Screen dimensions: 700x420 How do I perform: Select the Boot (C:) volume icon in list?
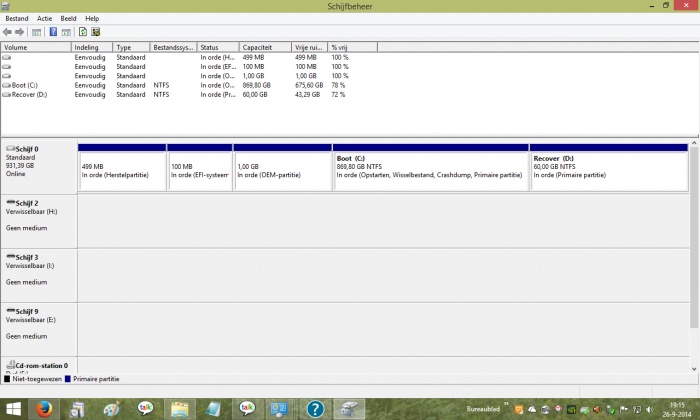(x=7, y=85)
